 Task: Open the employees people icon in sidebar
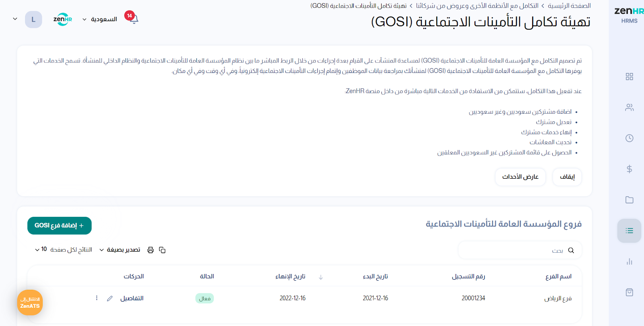(629, 107)
